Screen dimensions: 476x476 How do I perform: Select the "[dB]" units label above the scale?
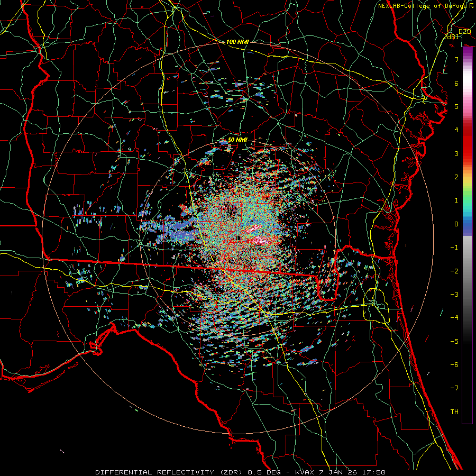452,36
